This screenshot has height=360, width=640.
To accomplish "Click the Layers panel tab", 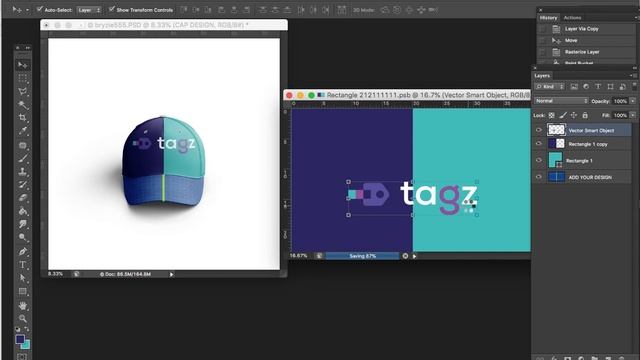I will pos(542,76).
